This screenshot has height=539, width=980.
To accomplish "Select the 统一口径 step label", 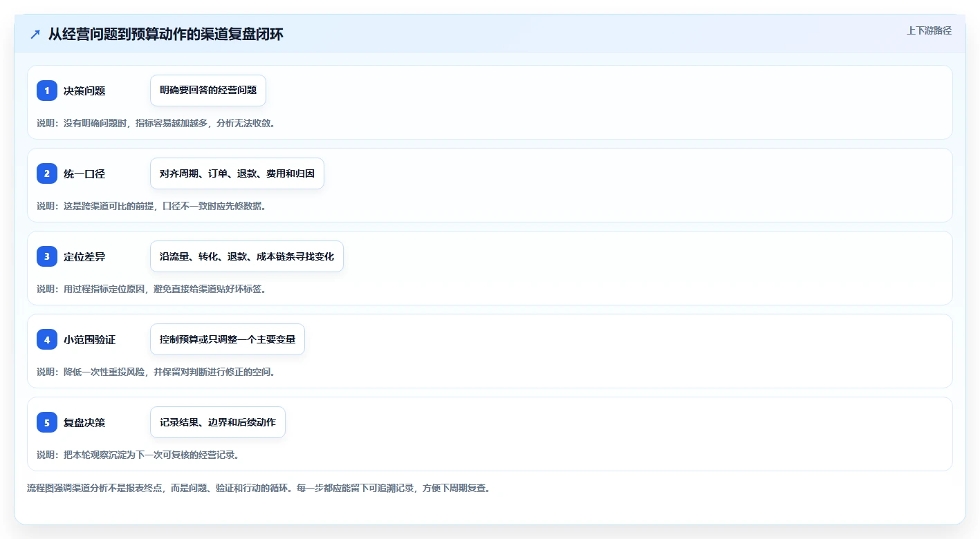I will point(84,173).
